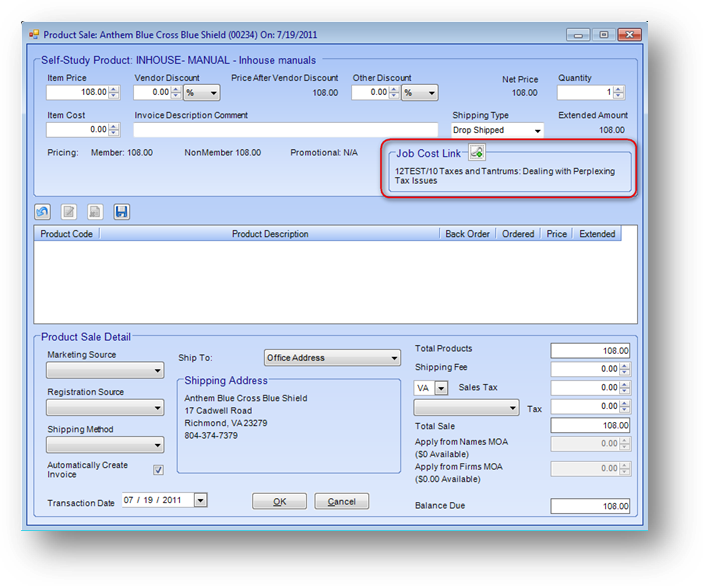Viewport: 703px width, 586px height.
Task: Click the save floppy disk icon
Action: (x=122, y=212)
